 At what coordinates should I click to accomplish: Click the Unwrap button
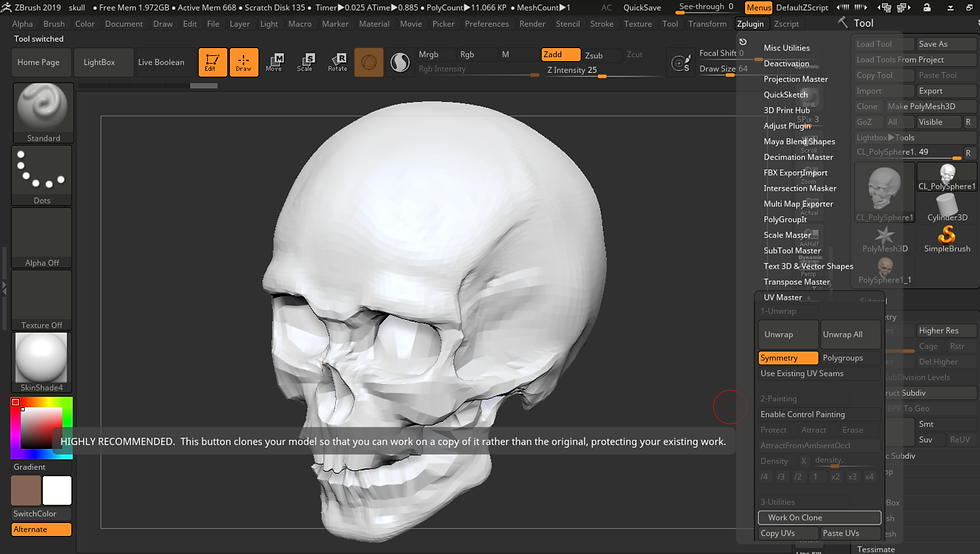tap(788, 335)
